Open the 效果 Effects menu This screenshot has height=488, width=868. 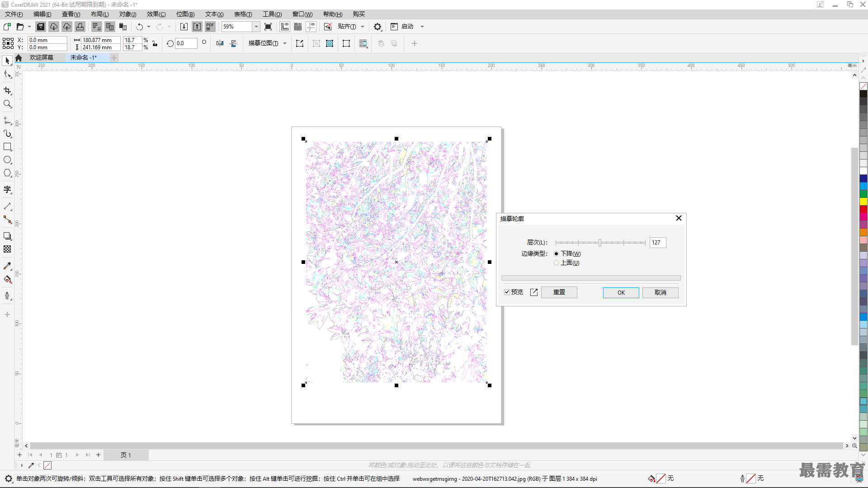156,14
